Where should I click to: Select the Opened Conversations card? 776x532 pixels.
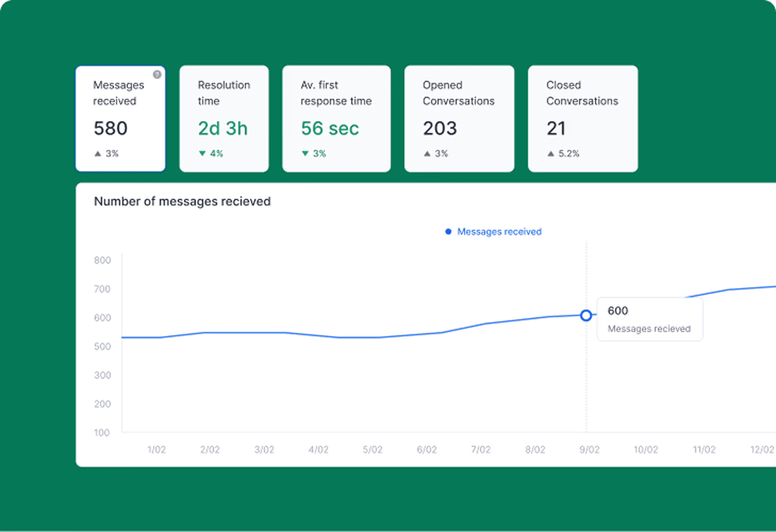tap(459, 119)
